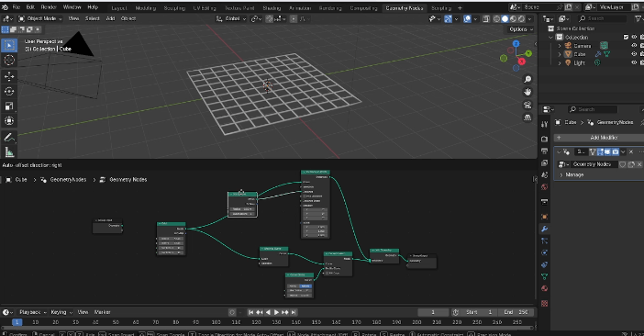Toggle modifier show in viewport

coord(607,152)
